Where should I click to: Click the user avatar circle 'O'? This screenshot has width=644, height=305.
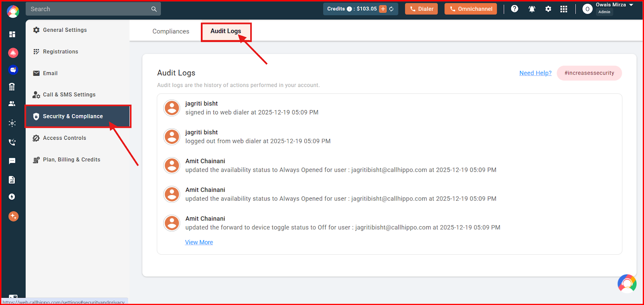pos(587,9)
